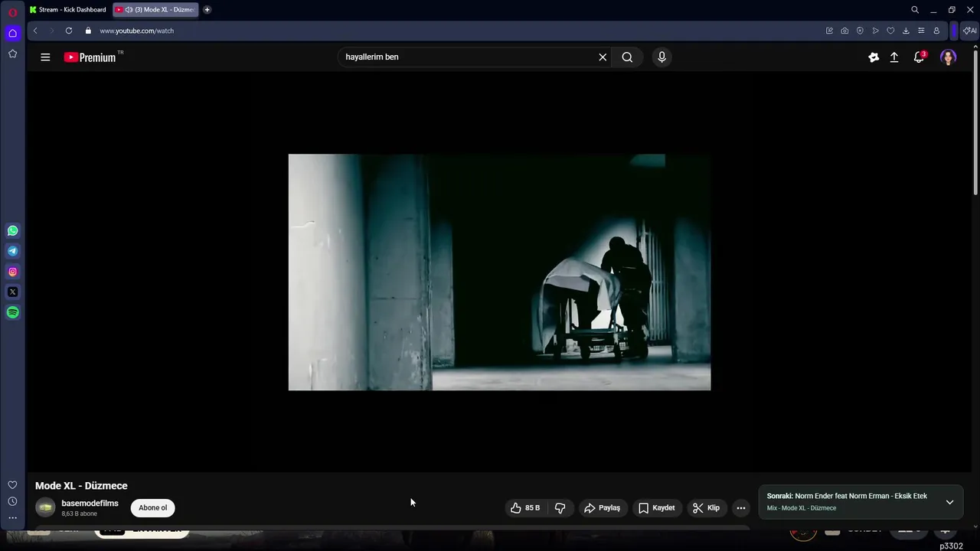Dislike the video with thumbs down
The image size is (980, 551).
pos(560,507)
